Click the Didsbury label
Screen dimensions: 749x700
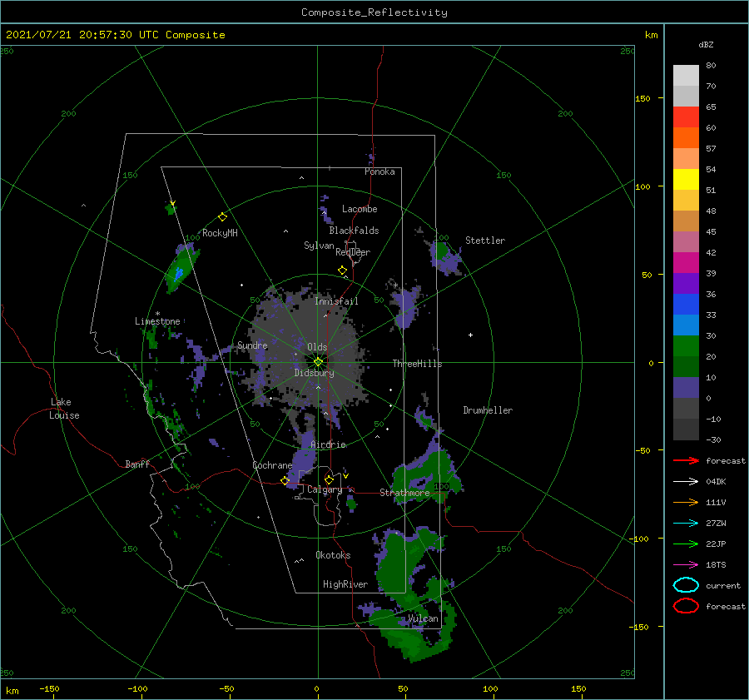[314, 373]
